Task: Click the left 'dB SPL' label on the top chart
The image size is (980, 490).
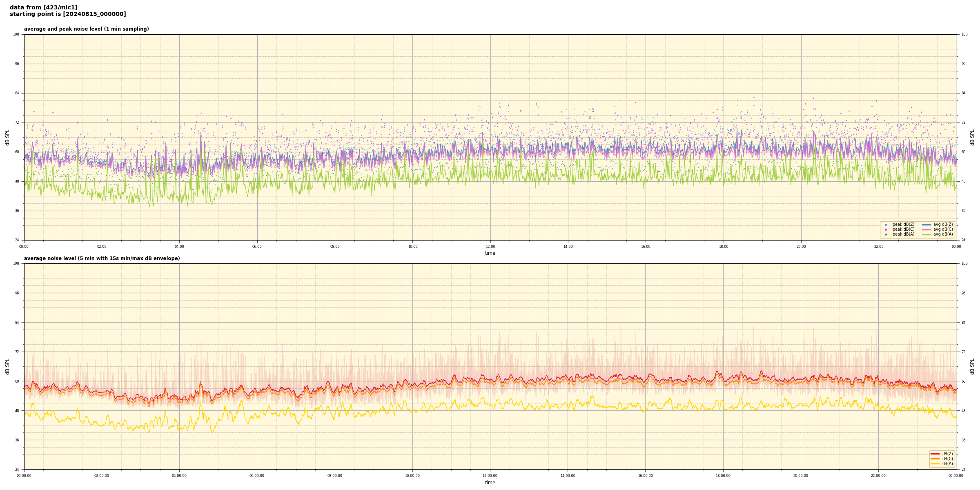Action: tap(7, 137)
